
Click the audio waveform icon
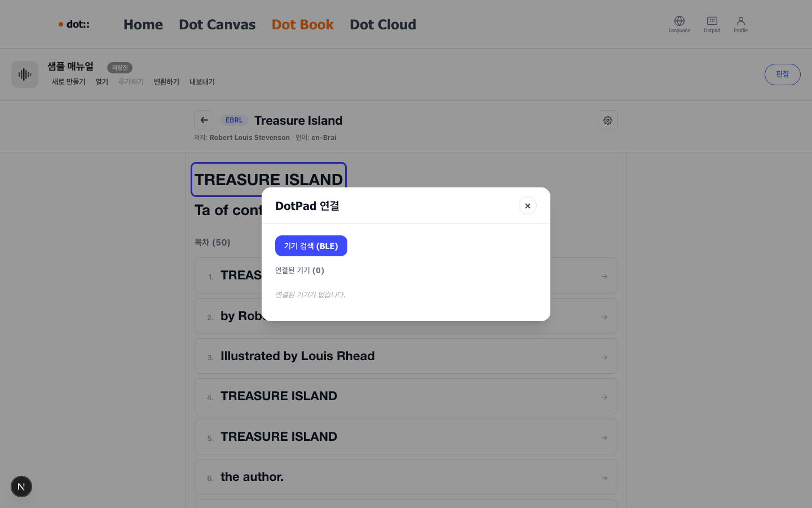pos(25,75)
